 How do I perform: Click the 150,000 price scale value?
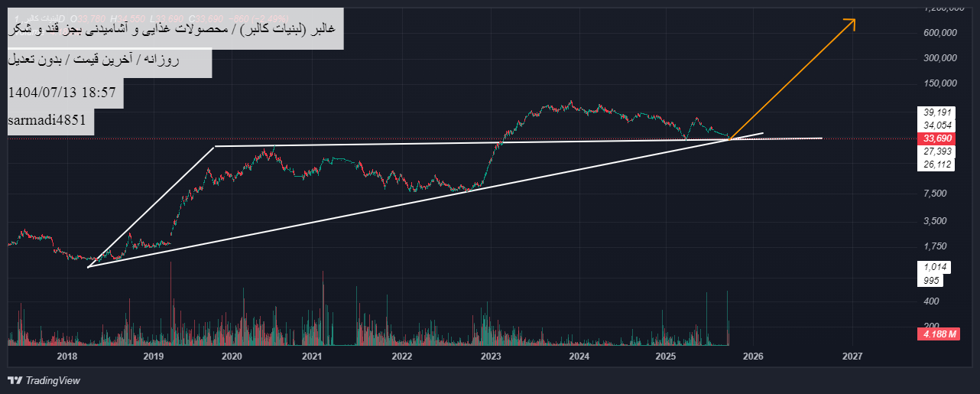tap(939, 83)
